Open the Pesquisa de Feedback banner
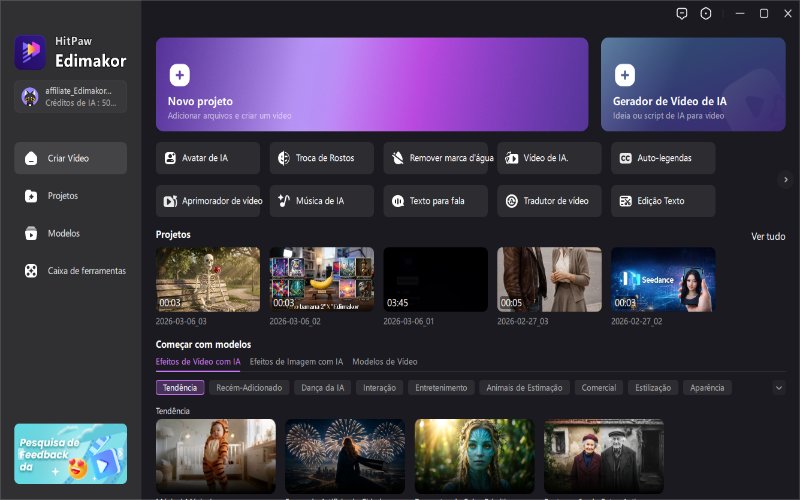This screenshot has height=500, width=800. pyautogui.click(x=70, y=454)
